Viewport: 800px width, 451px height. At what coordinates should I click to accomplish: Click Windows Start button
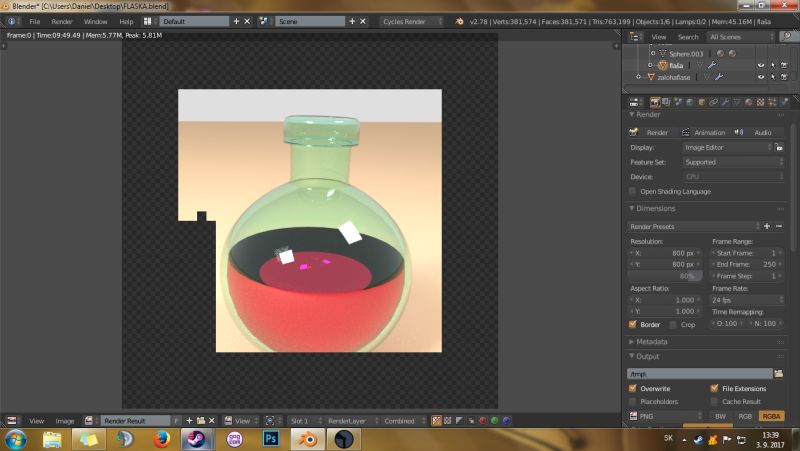[x=15, y=440]
